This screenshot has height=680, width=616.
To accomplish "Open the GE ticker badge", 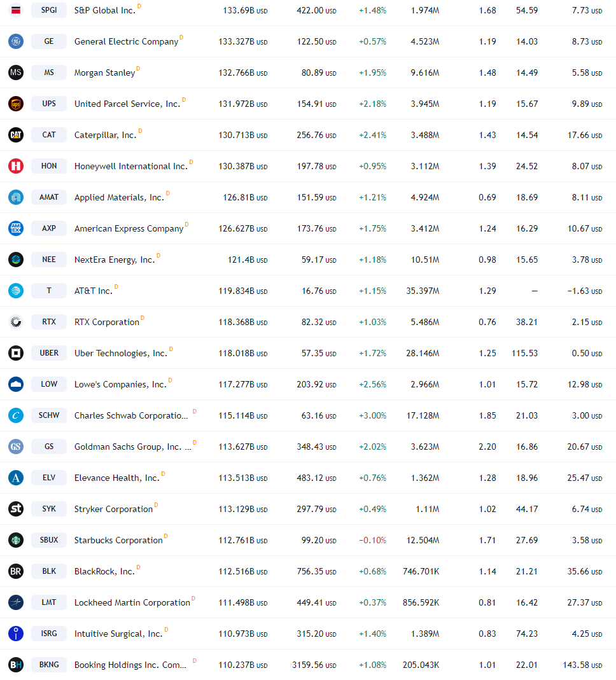I will tap(49, 41).
